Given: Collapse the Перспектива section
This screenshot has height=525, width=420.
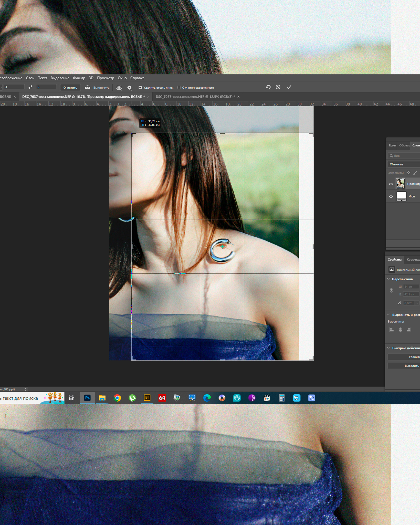Looking at the screenshot, I should click(x=389, y=279).
